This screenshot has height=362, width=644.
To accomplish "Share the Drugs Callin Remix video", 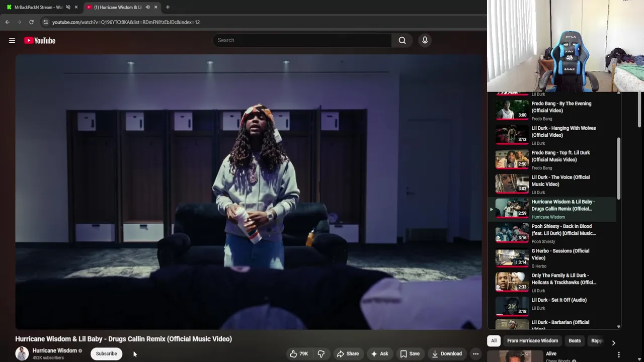I will [x=348, y=353].
